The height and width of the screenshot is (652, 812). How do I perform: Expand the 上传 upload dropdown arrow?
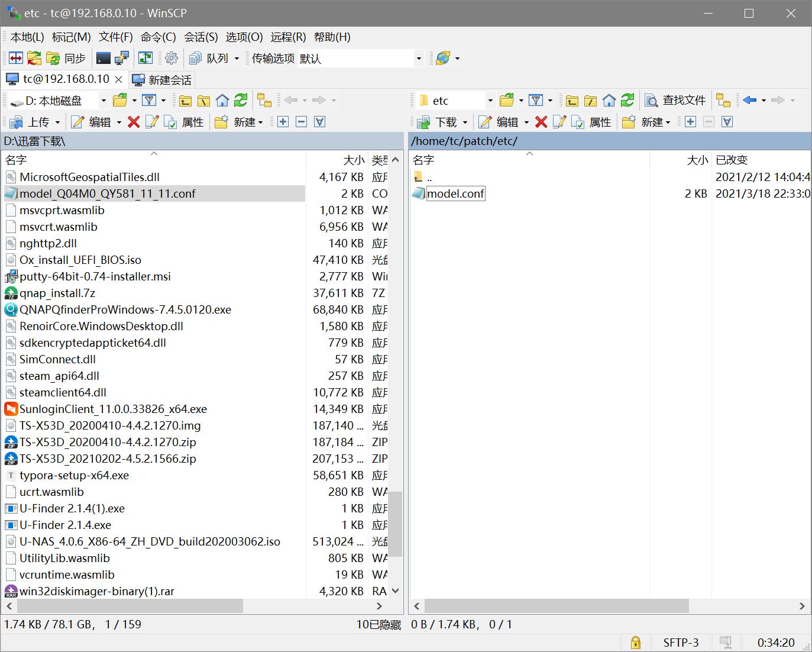point(57,122)
